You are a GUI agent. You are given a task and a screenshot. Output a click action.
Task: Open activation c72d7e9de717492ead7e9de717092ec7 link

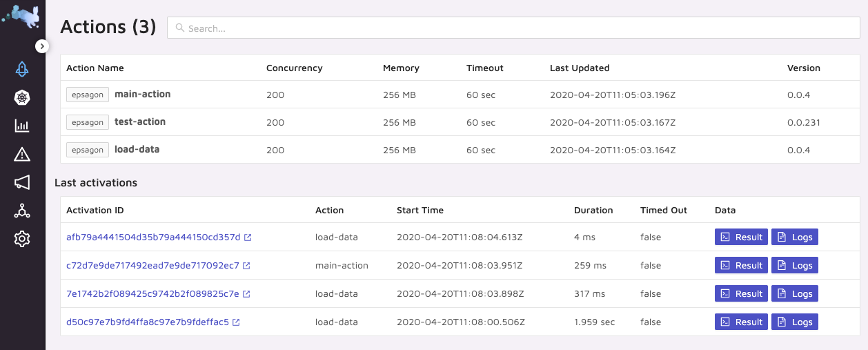152,266
